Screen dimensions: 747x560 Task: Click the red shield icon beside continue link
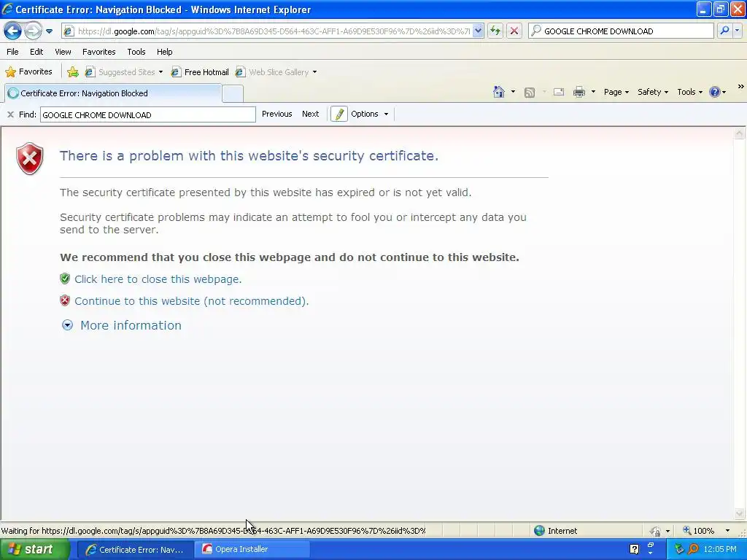click(65, 300)
